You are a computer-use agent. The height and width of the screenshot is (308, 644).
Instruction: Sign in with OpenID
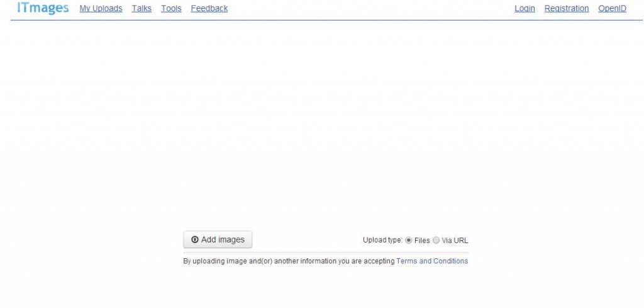coord(613,8)
